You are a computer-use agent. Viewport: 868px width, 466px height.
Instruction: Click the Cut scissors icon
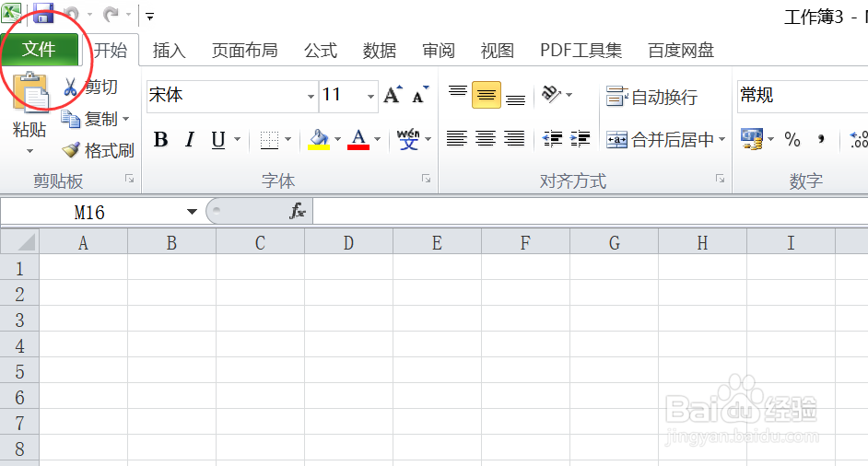pyautogui.click(x=70, y=87)
